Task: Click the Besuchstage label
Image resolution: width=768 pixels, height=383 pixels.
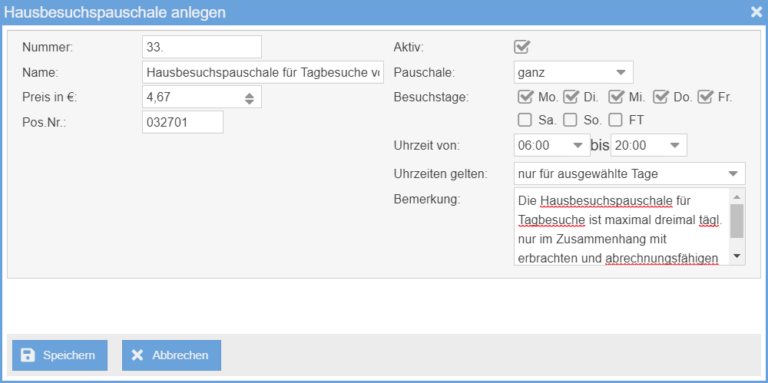Action: 431,97
